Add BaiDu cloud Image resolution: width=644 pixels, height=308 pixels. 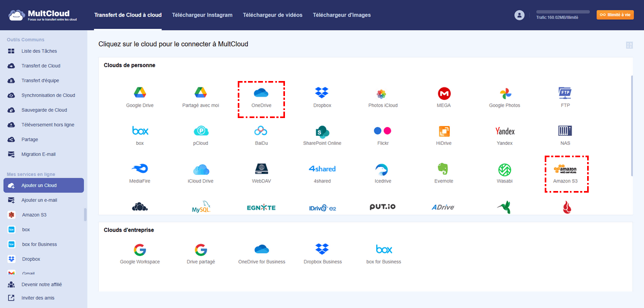(x=261, y=136)
